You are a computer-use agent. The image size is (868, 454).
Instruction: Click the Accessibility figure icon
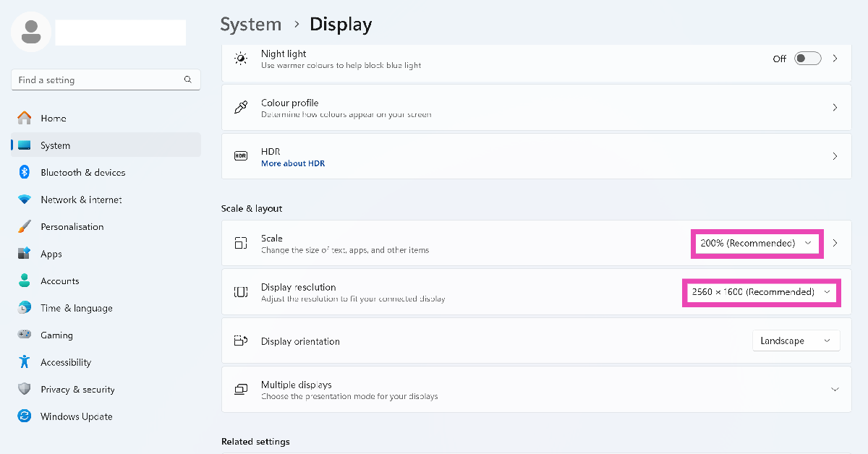[x=25, y=362]
